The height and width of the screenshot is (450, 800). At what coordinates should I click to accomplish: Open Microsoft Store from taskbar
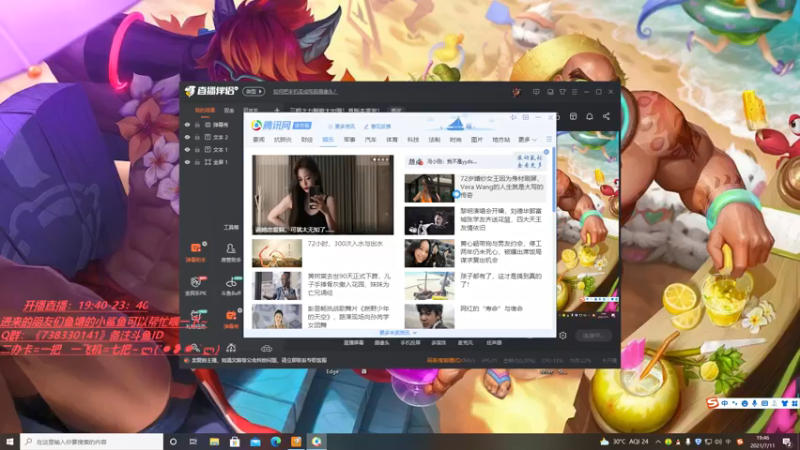[x=235, y=441]
